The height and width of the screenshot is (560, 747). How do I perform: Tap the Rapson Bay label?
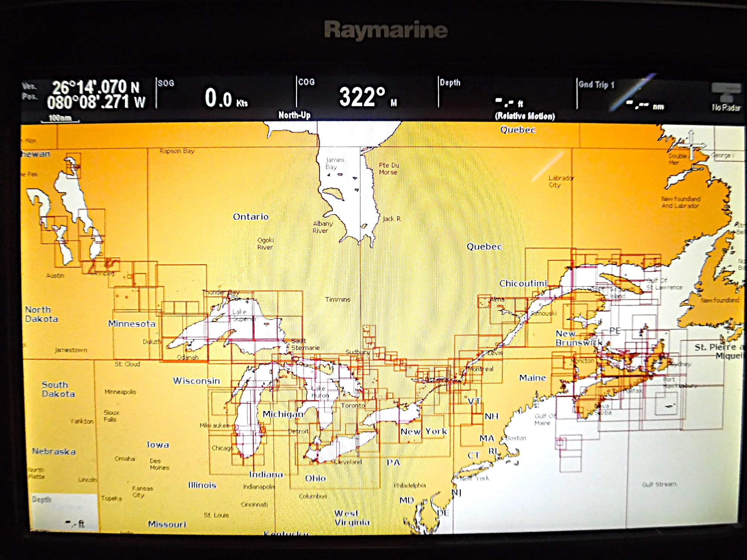tap(177, 151)
